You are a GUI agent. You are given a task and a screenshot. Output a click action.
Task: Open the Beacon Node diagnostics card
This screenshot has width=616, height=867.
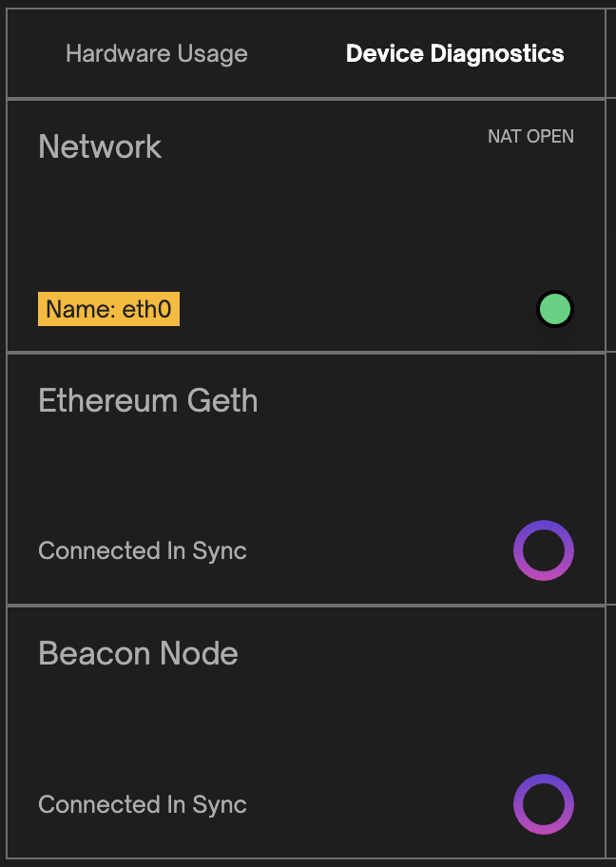(x=306, y=732)
